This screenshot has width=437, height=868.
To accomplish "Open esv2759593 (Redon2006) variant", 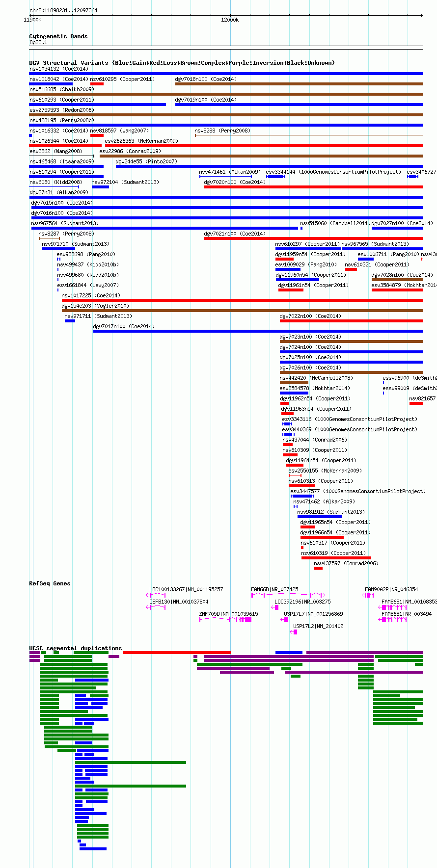I will (62, 110).
